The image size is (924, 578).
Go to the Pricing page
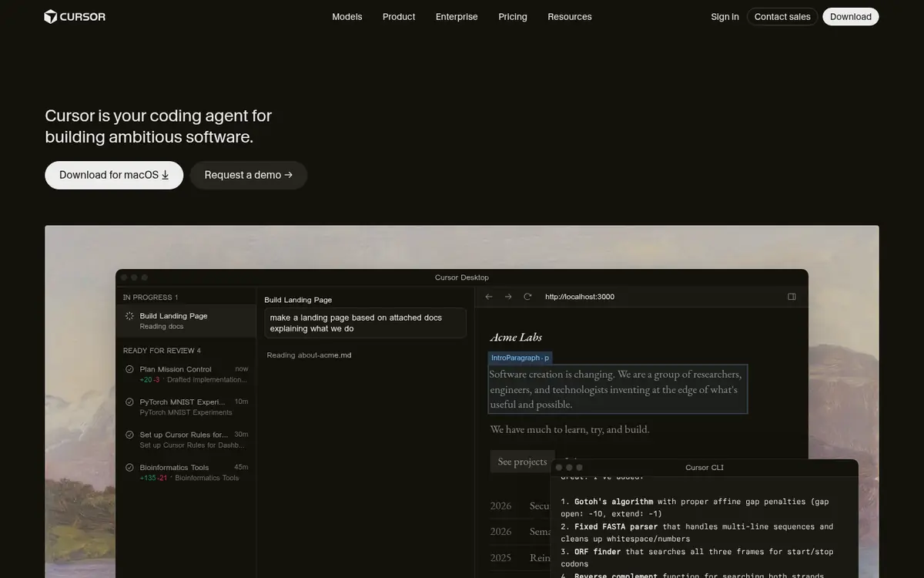pyautogui.click(x=513, y=17)
